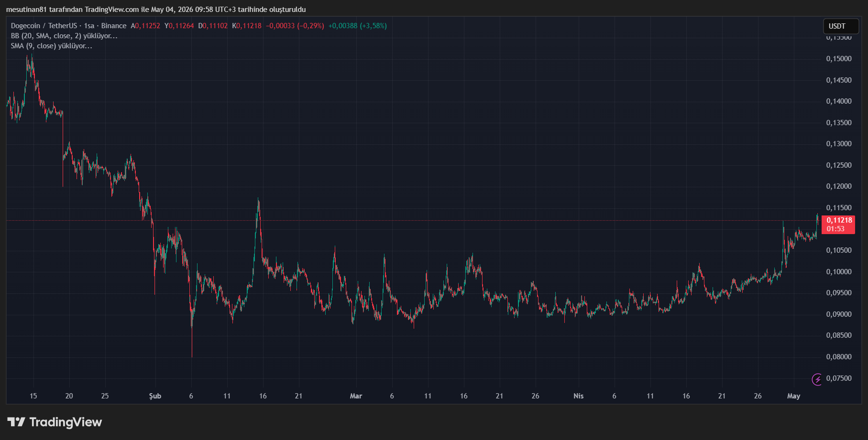Viewport: 868px width, 440px height.
Task: Click the 0,11500 price axis label
Action: tap(839, 208)
